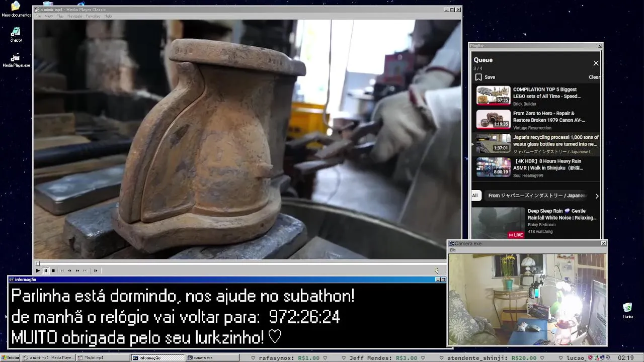The height and width of the screenshot is (362, 644).
Task: Open the Navigate menu in Media Player Classic
Action: coord(74,16)
